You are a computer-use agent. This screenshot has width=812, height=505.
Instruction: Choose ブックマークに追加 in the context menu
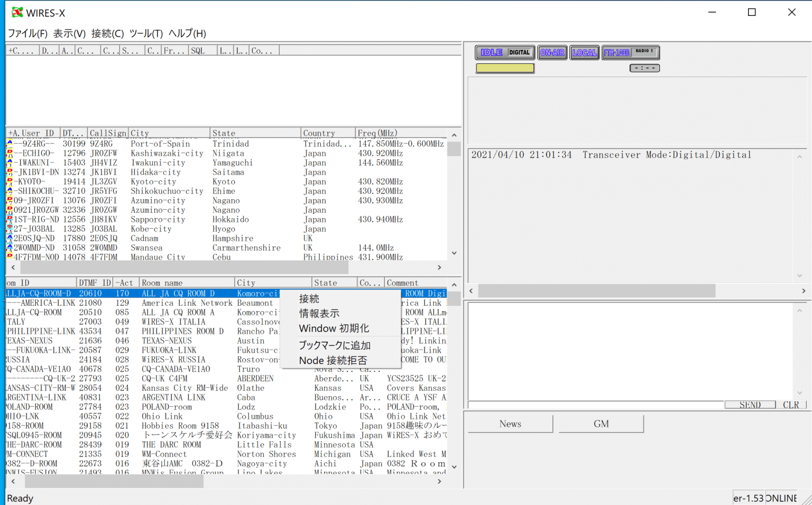335,345
